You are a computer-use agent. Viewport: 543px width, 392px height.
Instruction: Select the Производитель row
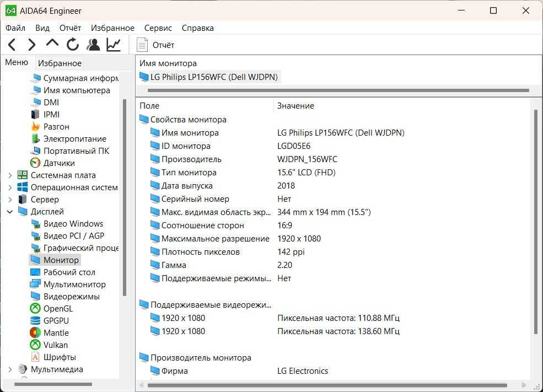click(x=333, y=159)
